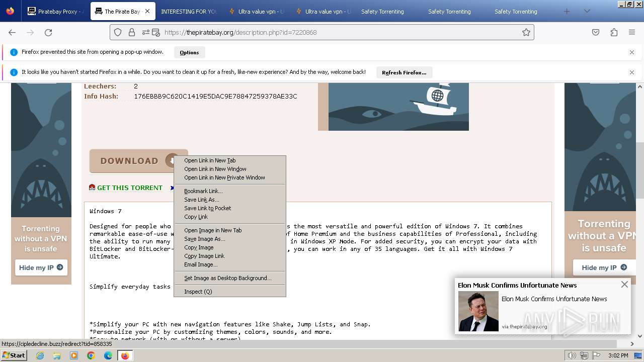Click the Refresh Firefox button
The height and width of the screenshot is (362, 644).
[x=404, y=72]
